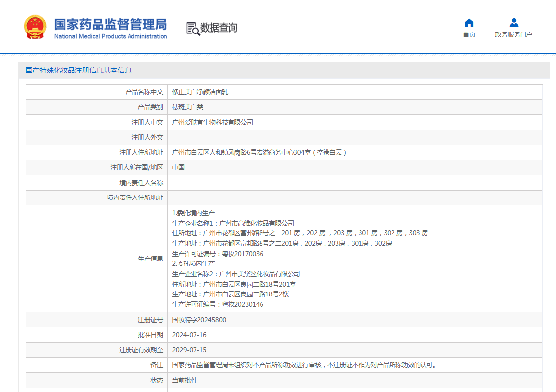Screen dimensions: 556x392
Task: Click the expiry date 2029-07-15
Action: click(189, 350)
